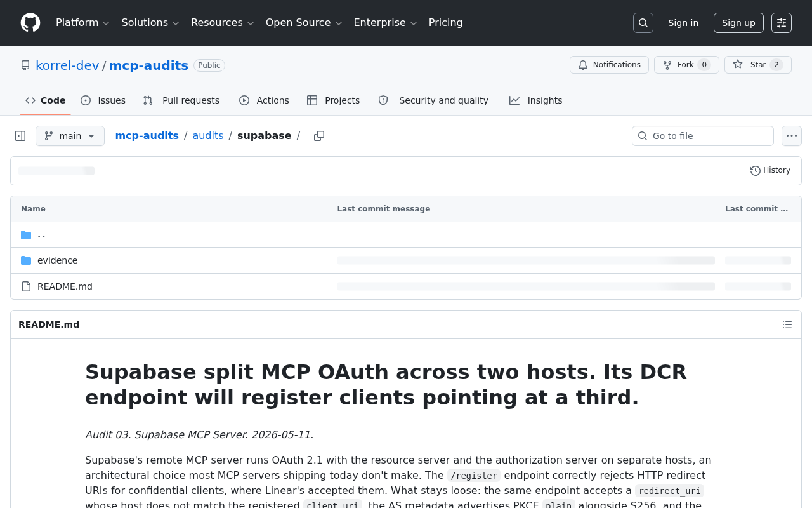
Task: Click the audit date line text
Action: coord(199,435)
